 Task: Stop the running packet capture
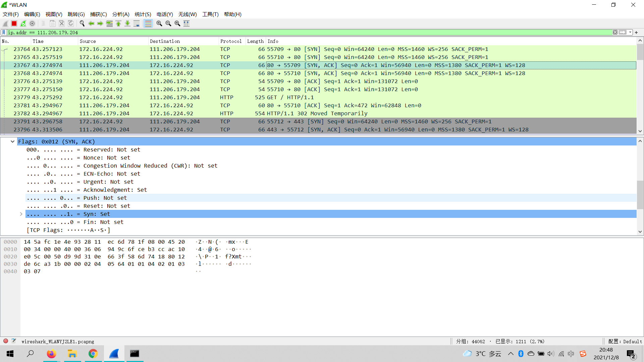point(14,23)
